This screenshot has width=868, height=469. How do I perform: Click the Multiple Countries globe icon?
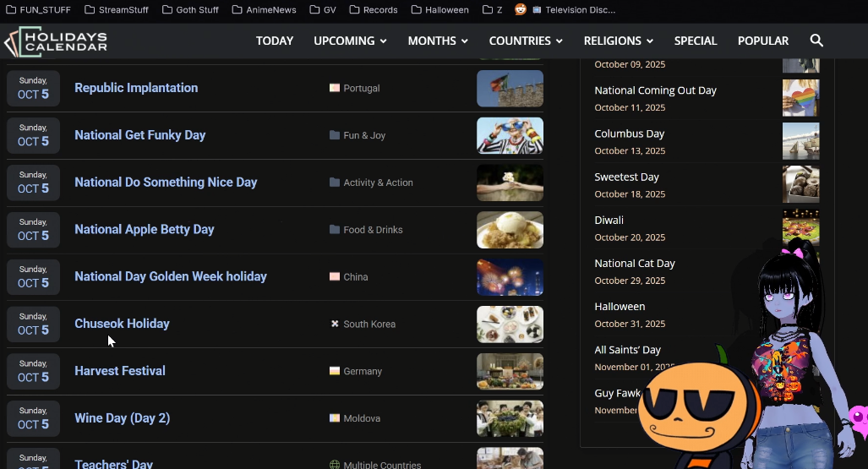[x=335, y=465]
